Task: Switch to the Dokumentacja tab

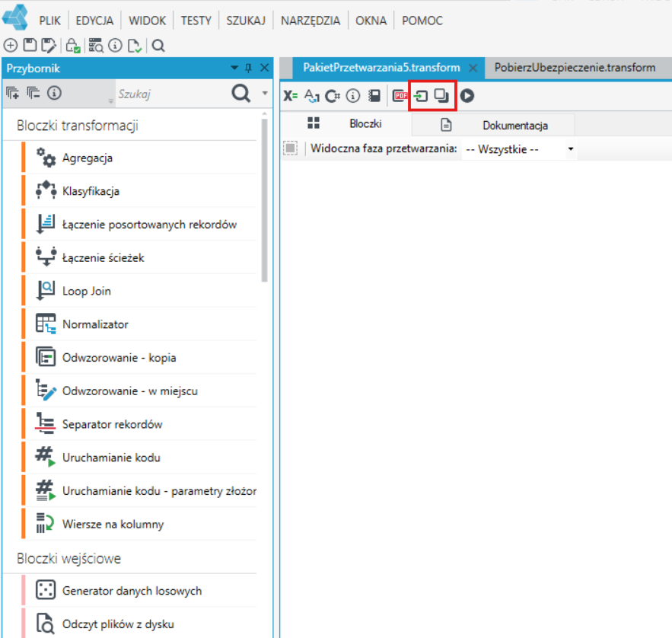Action: pos(493,125)
